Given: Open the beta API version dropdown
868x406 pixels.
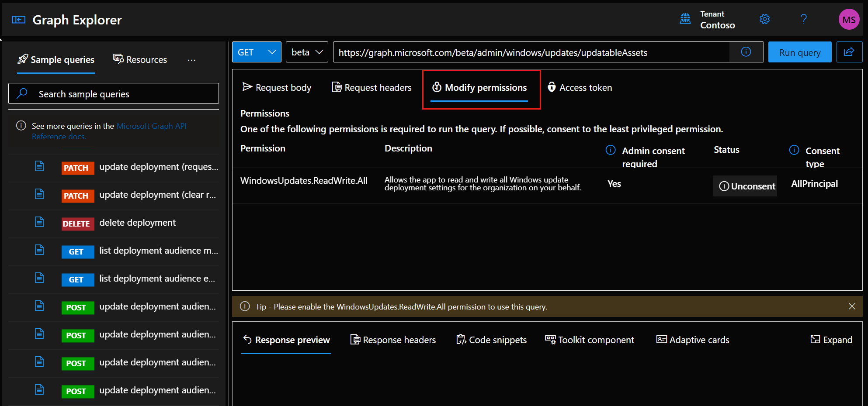Looking at the screenshot, I should pos(307,52).
